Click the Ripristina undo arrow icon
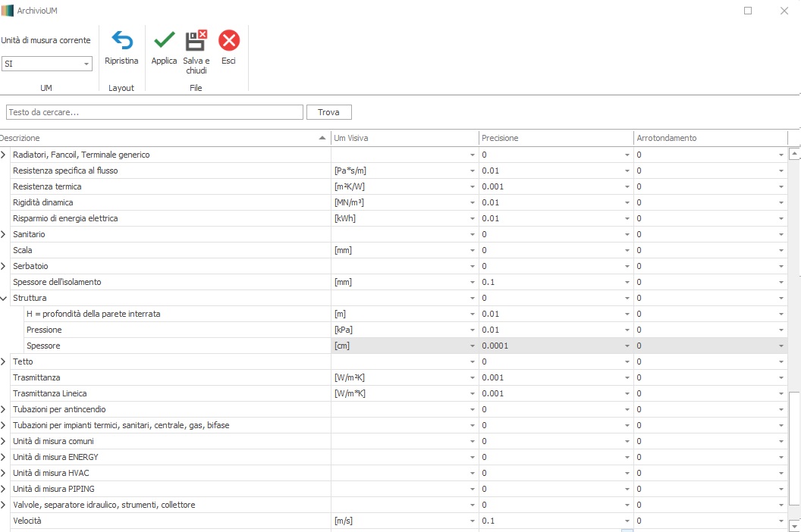Screen dimensions: 801x532 (x=121, y=40)
